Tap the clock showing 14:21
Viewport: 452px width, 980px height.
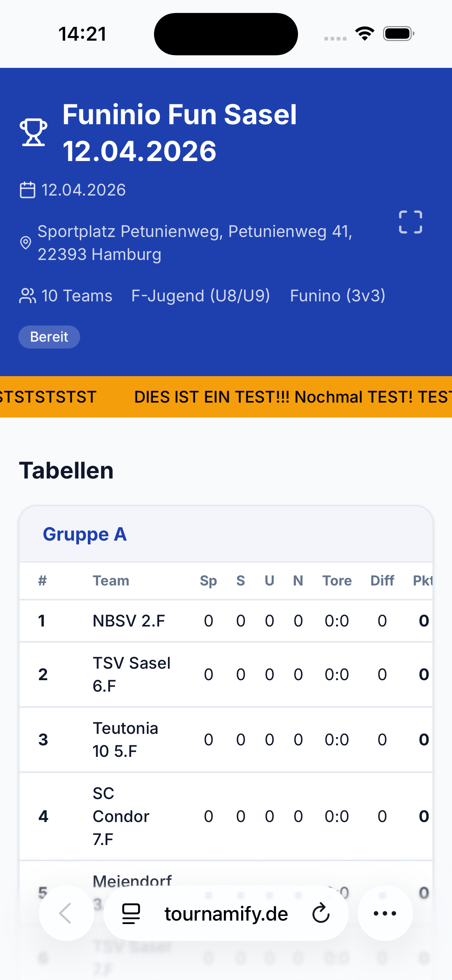click(x=81, y=33)
